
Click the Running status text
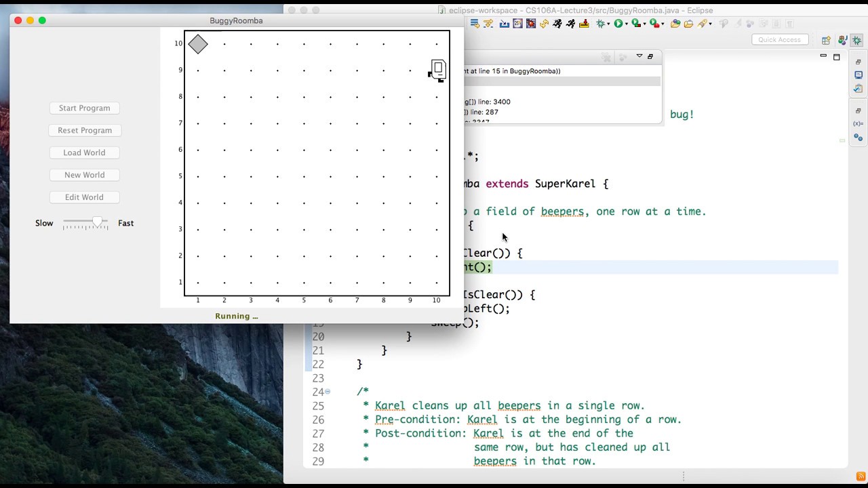click(237, 316)
